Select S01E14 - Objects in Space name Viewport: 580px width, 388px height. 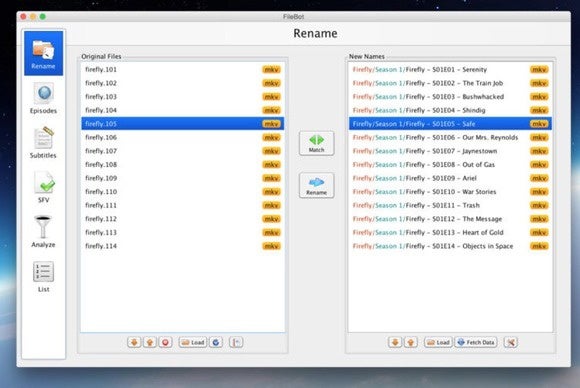pyautogui.click(x=450, y=246)
